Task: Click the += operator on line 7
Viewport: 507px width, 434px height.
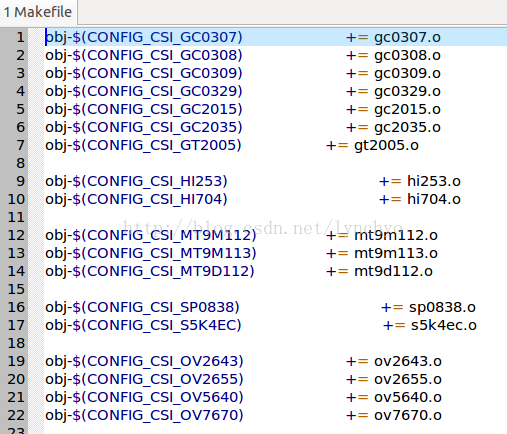Action: click(337, 146)
